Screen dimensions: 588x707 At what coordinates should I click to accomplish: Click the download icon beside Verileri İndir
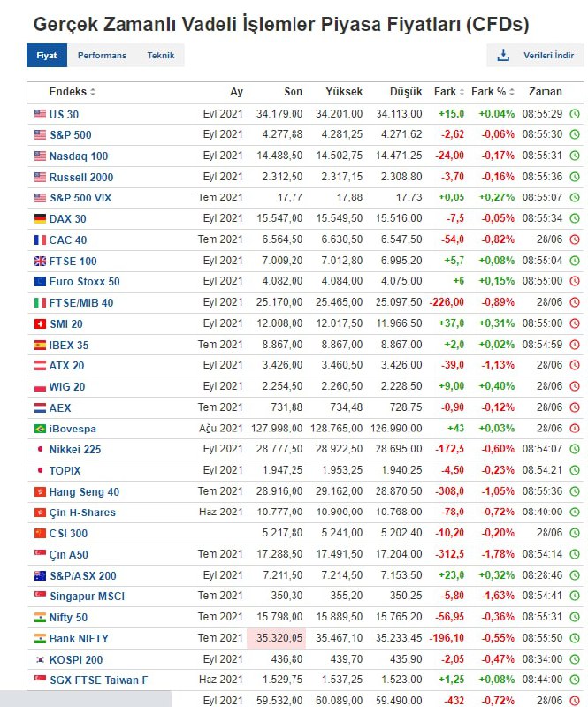[x=503, y=56]
